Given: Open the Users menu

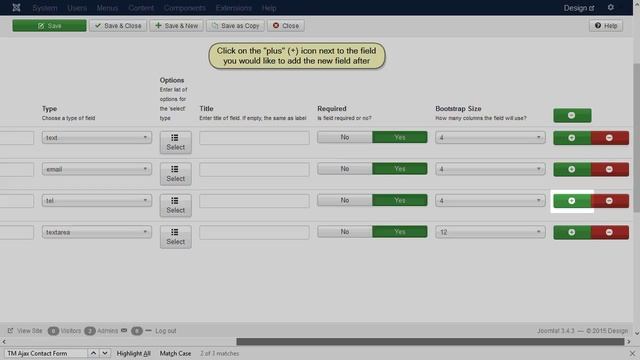Looking at the screenshot, I should pos(77,8).
